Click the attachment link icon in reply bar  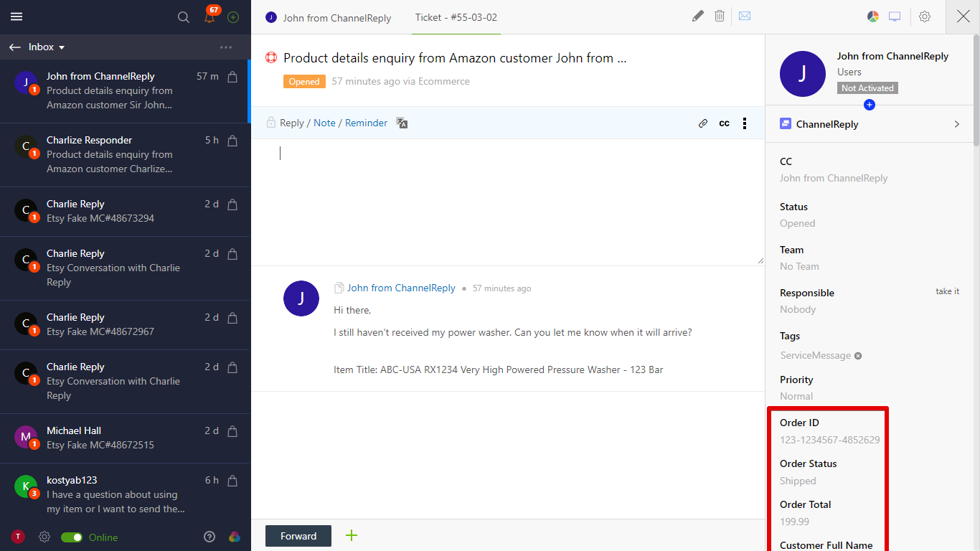pos(703,123)
